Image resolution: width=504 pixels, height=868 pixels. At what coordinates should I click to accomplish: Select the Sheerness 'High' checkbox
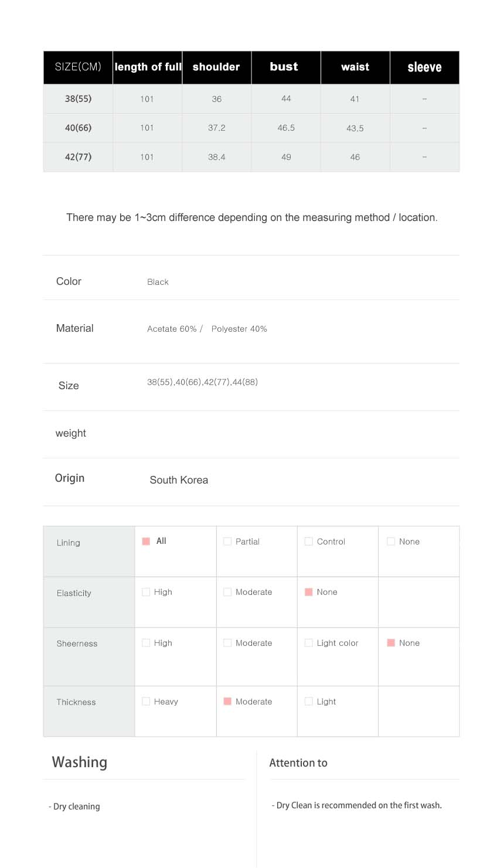pyautogui.click(x=146, y=643)
